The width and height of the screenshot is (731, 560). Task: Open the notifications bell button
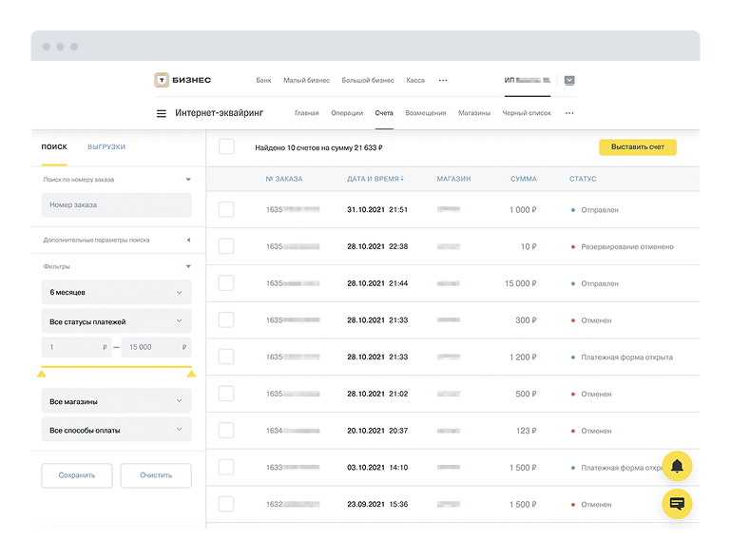tap(677, 466)
